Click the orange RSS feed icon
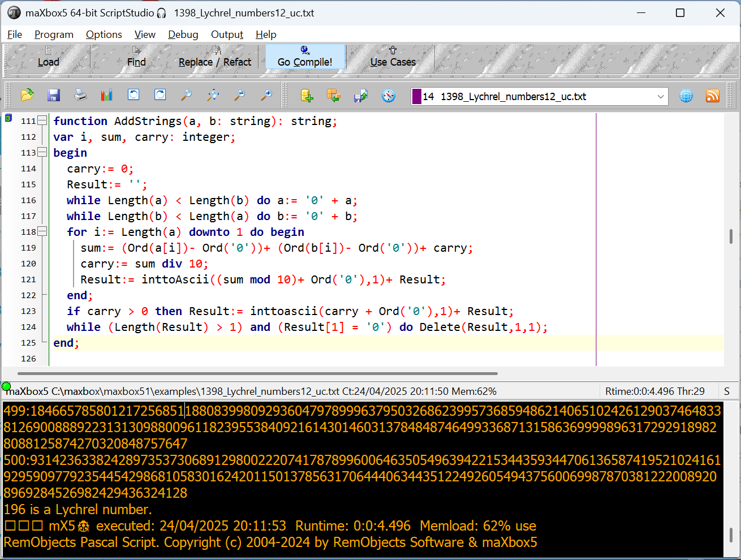741x560 pixels. click(713, 96)
